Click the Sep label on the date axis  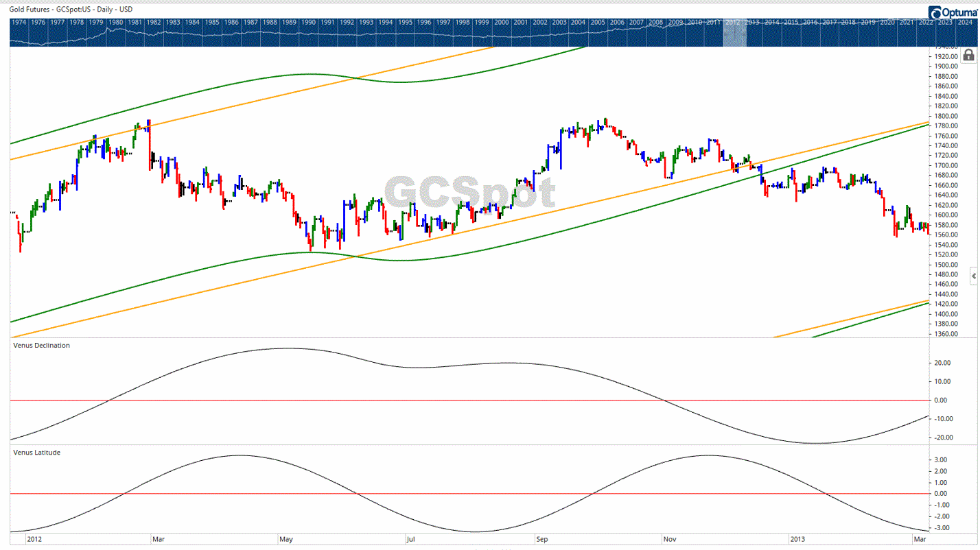(542, 540)
